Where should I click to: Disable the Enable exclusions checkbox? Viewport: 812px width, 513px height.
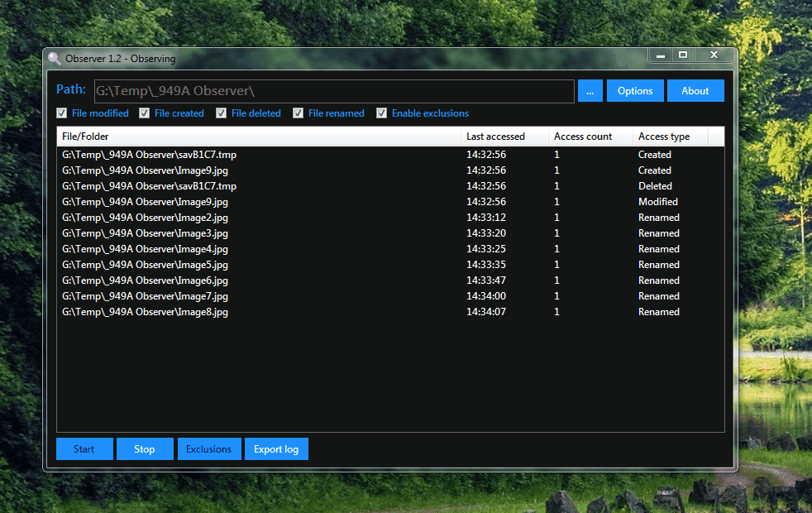point(382,113)
